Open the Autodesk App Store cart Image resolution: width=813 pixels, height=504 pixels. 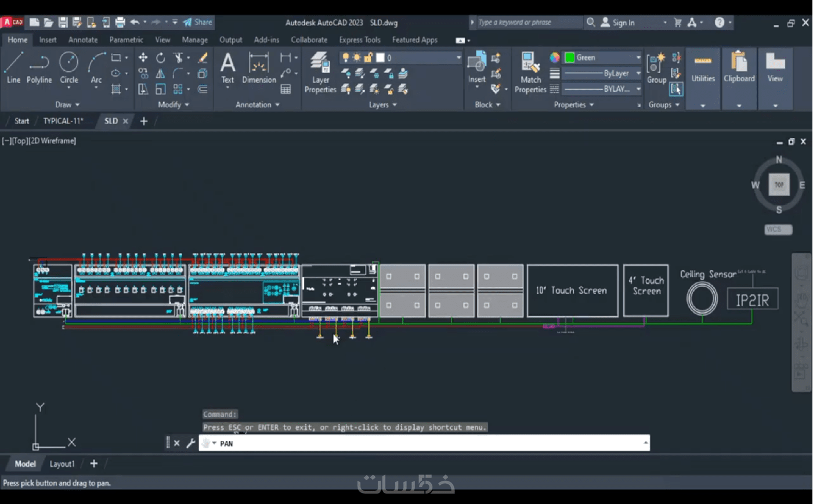tap(678, 22)
